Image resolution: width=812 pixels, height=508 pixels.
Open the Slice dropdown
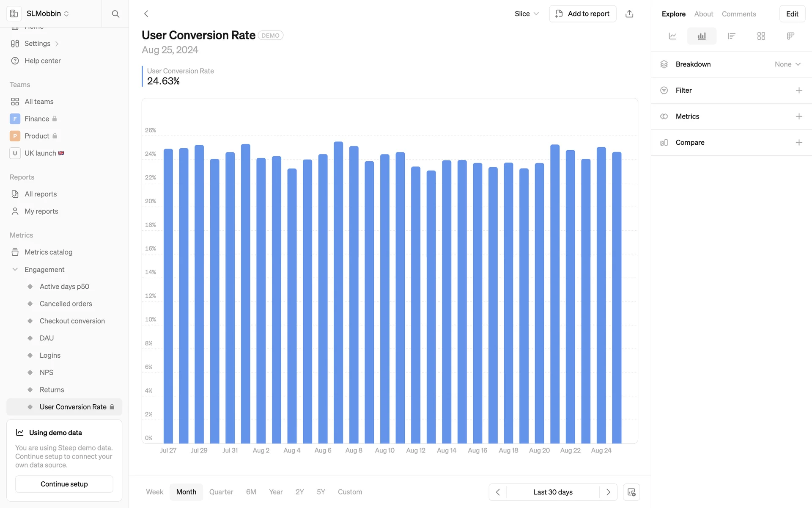527,14
